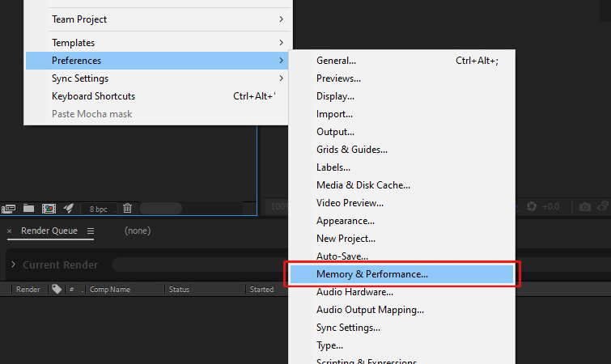The image size is (611, 364).
Task: Select the Render Queue tab
Action: click(x=49, y=231)
